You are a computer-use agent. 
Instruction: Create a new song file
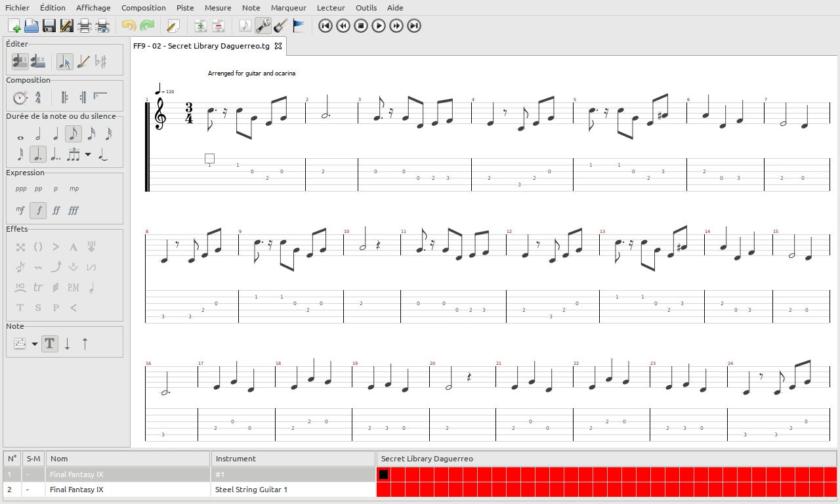14,26
